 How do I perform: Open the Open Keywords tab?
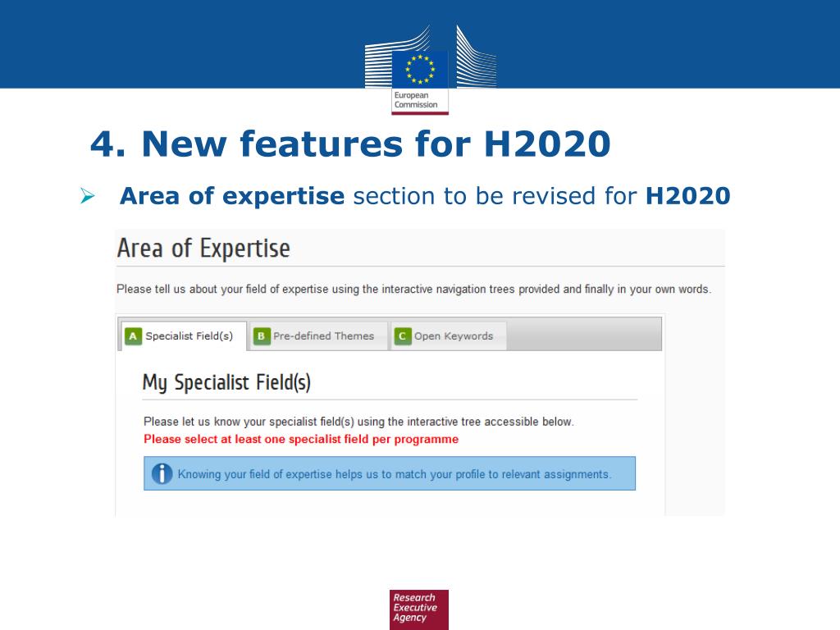point(449,336)
